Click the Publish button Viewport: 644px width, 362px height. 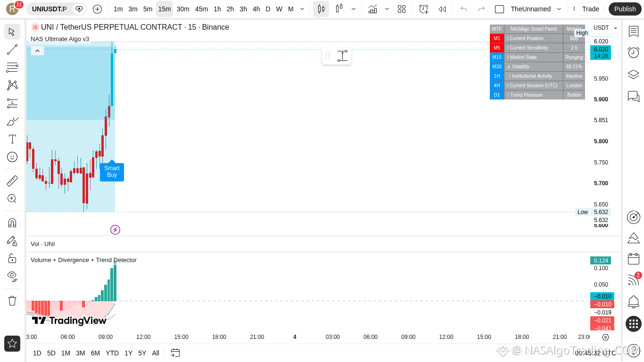point(625,9)
